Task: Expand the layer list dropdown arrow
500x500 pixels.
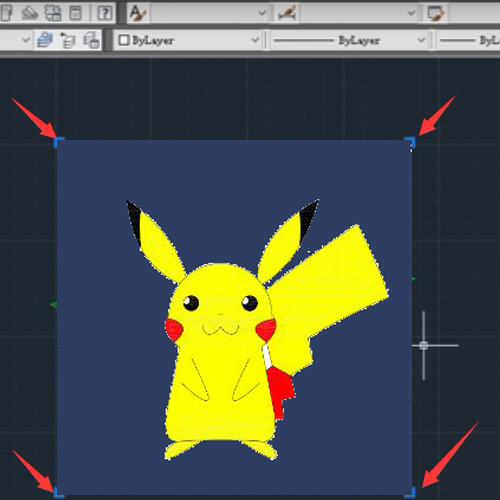Action: 26,40
